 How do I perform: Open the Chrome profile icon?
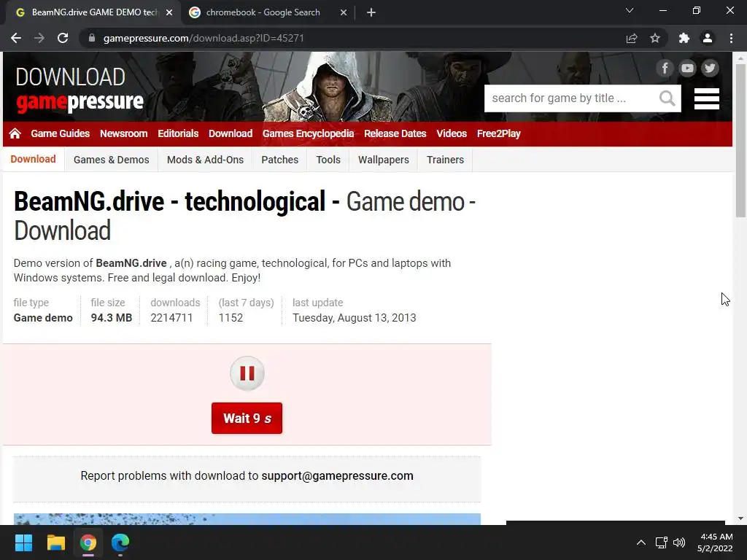pos(708,38)
